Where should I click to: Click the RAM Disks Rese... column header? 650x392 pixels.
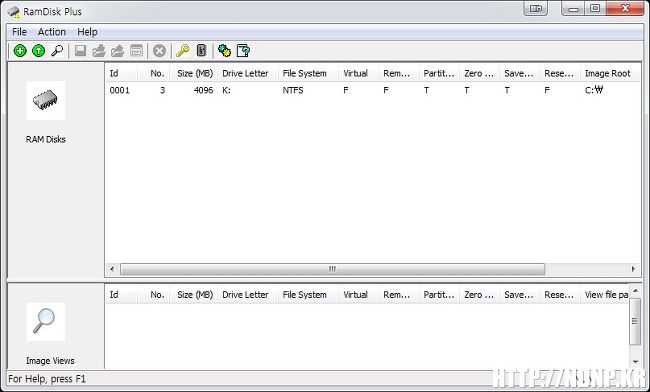click(x=560, y=73)
